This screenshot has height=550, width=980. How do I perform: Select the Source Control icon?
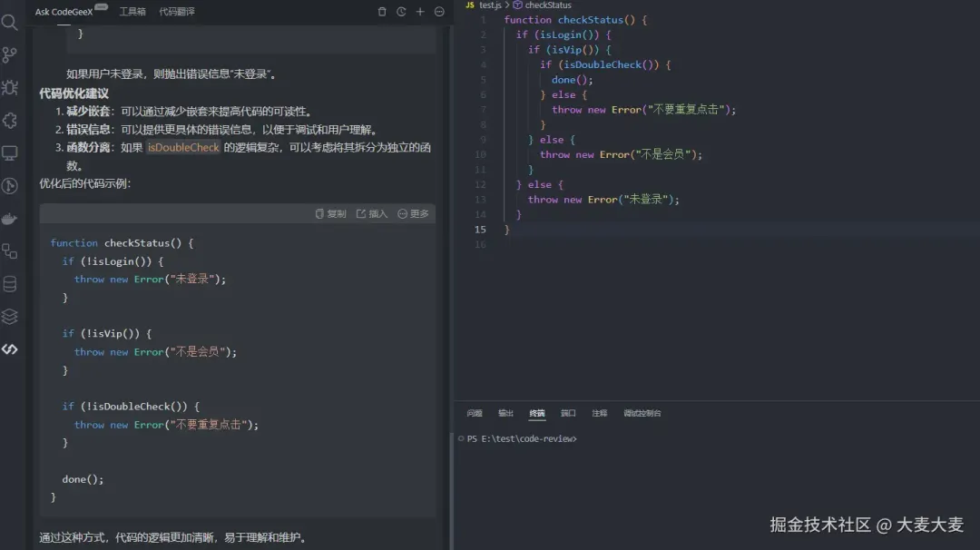(x=11, y=56)
